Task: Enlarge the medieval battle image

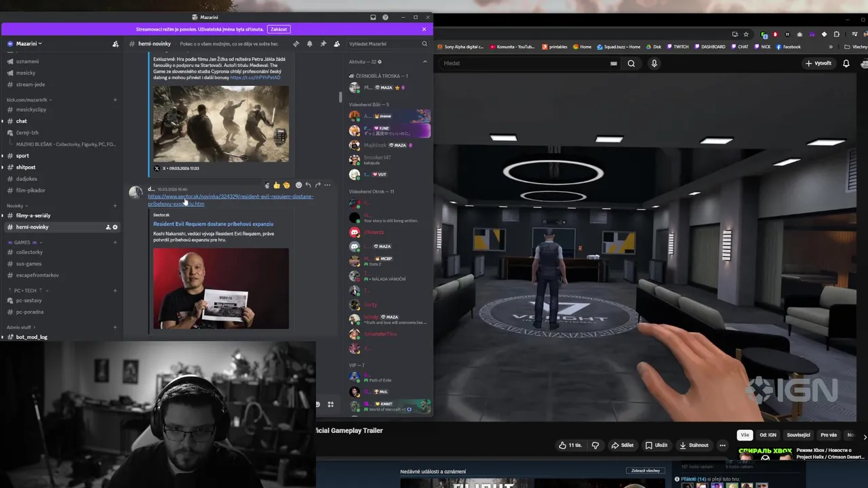Action: point(221,123)
